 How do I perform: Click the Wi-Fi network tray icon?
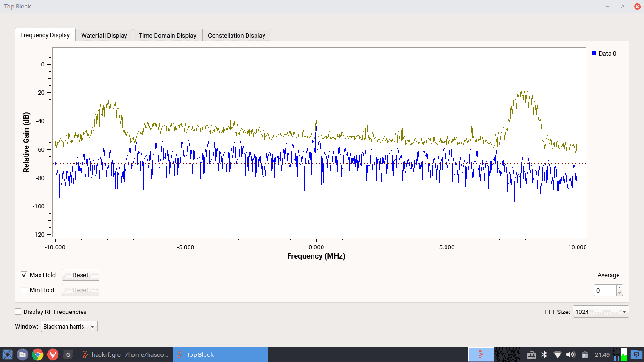[557, 354]
